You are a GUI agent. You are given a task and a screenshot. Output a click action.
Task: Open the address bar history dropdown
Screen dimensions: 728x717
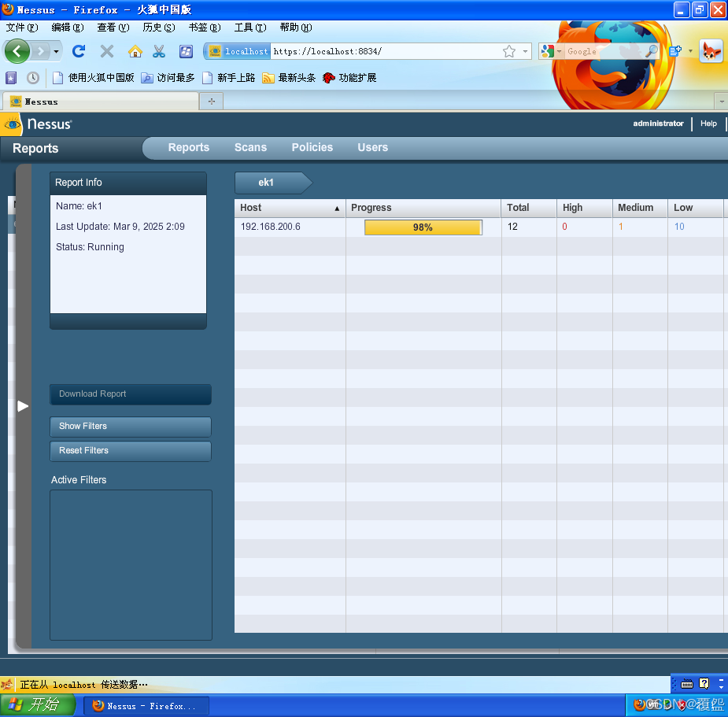(525, 51)
